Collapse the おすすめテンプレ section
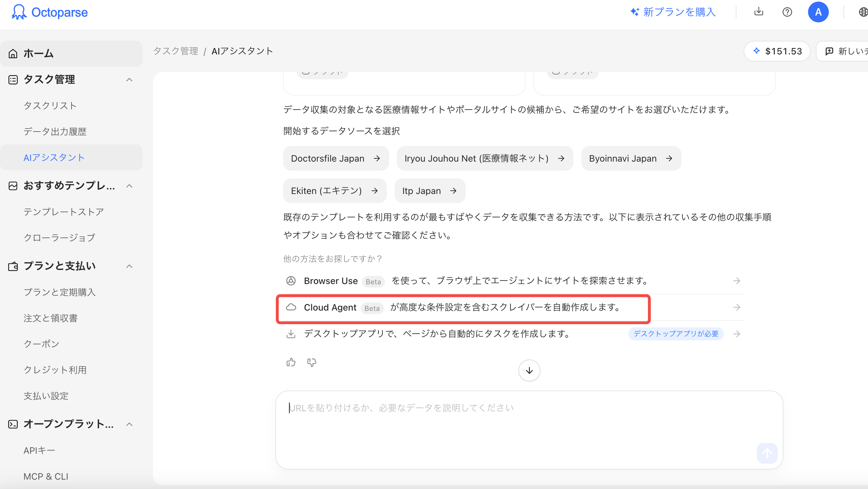Screen dimensions: 868x489 pyautogui.click(x=129, y=186)
